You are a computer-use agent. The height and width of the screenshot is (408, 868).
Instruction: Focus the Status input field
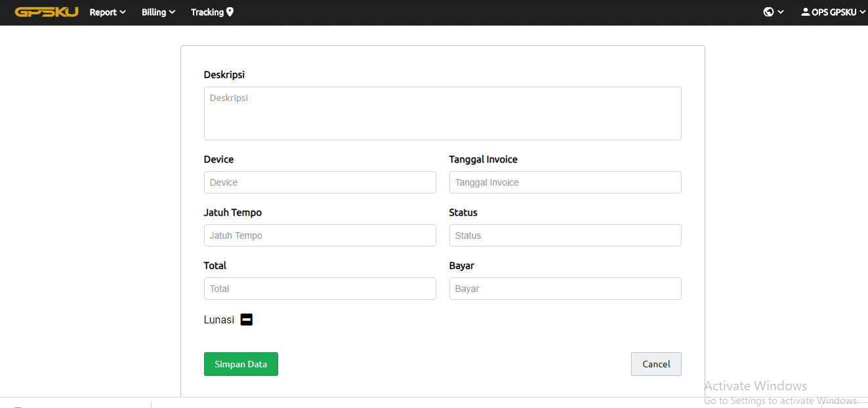coord(565,235)
